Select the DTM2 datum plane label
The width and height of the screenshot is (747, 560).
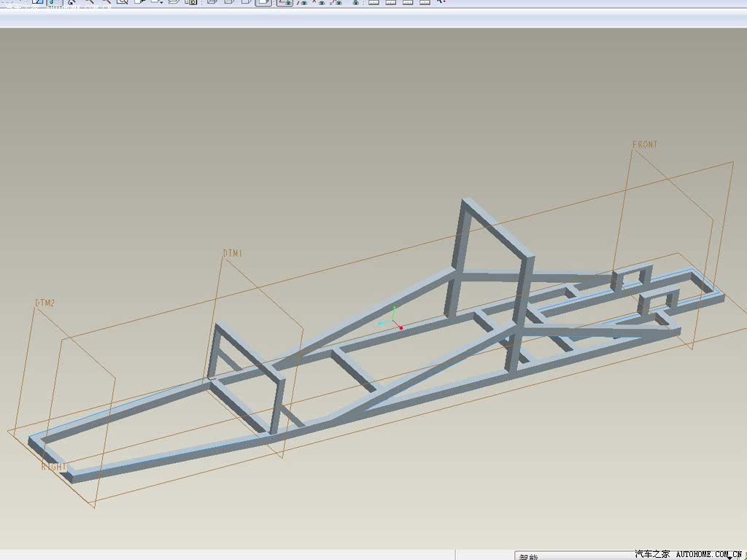click(44, 303)
